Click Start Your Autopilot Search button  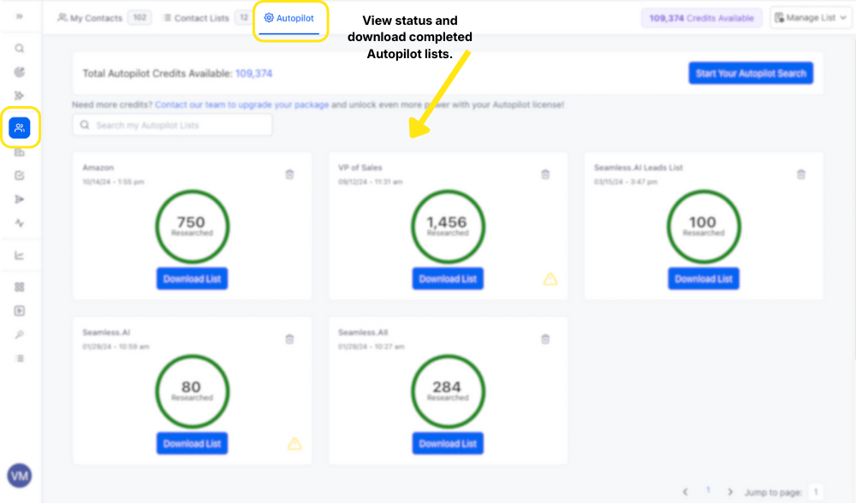(x=751, y=74)
